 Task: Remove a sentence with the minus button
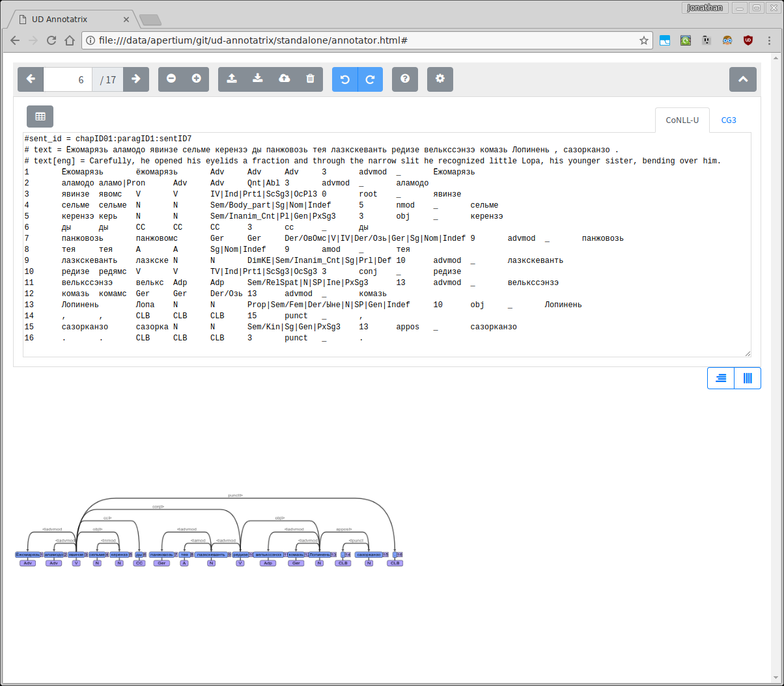pyautogui.click(x=171, y=79)
